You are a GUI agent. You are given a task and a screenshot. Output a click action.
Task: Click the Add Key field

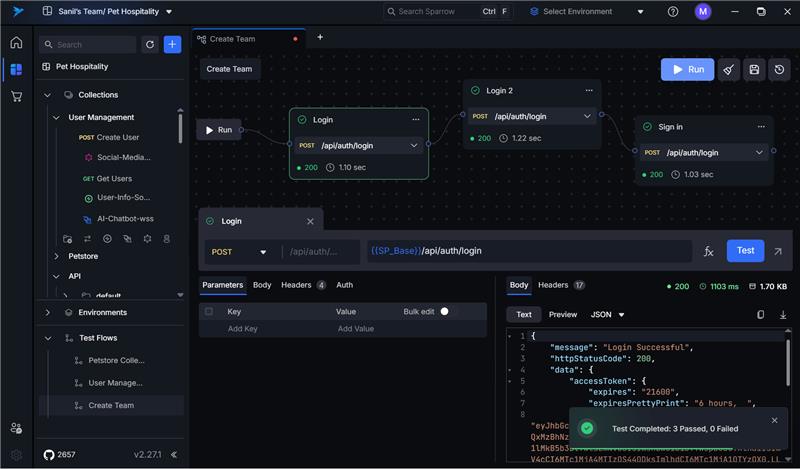[x=243, y=329]
